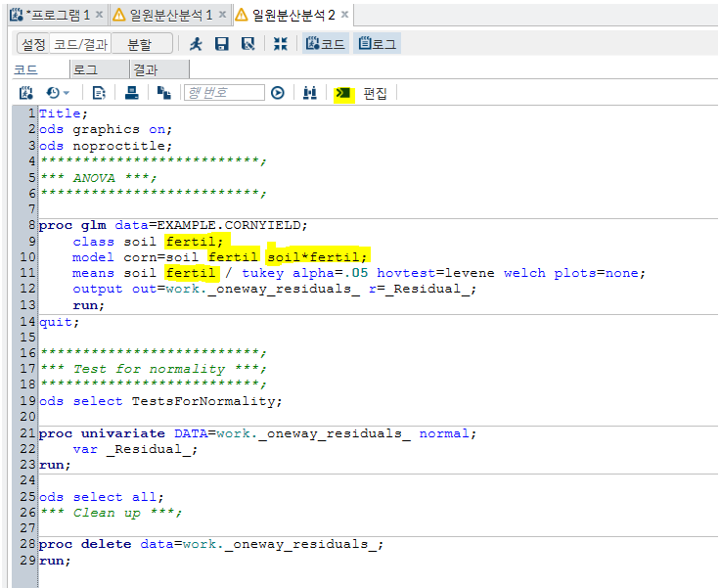Click the 행 번호 line number field
Viewport: 720px width, 588px height.
pos(224,93)
